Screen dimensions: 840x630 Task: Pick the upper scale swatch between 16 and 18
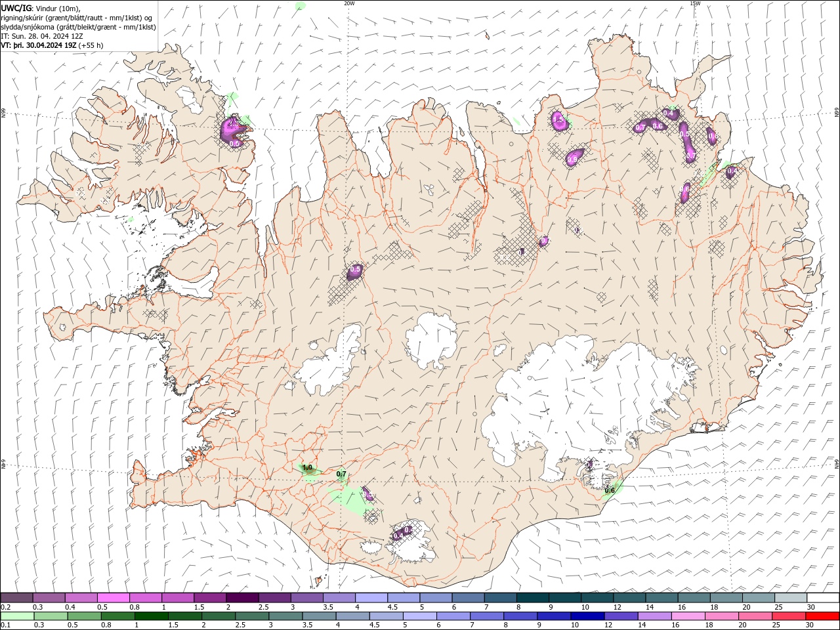693,598
